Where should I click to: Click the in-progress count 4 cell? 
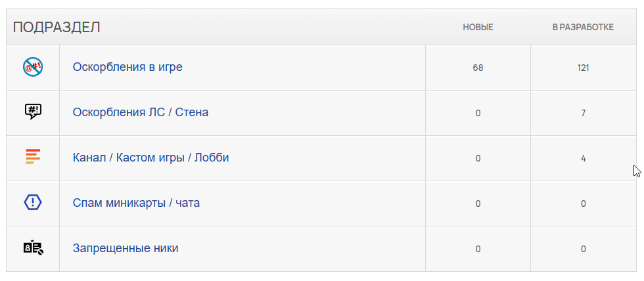pyautogui.click(x=584, y=158)
